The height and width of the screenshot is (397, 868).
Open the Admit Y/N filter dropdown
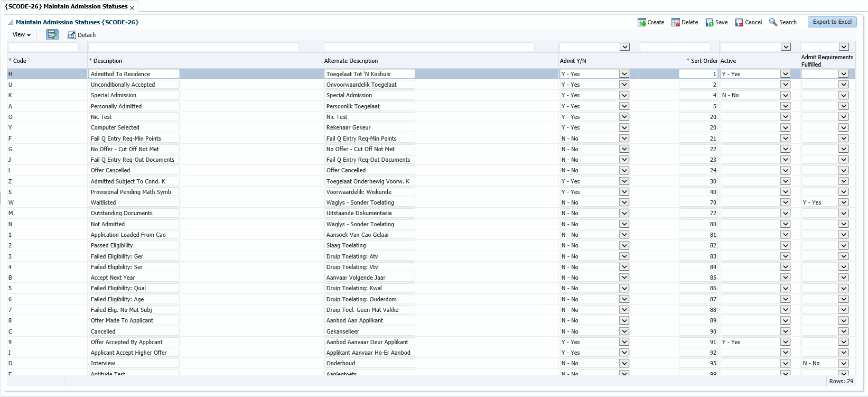click(624, 47)
